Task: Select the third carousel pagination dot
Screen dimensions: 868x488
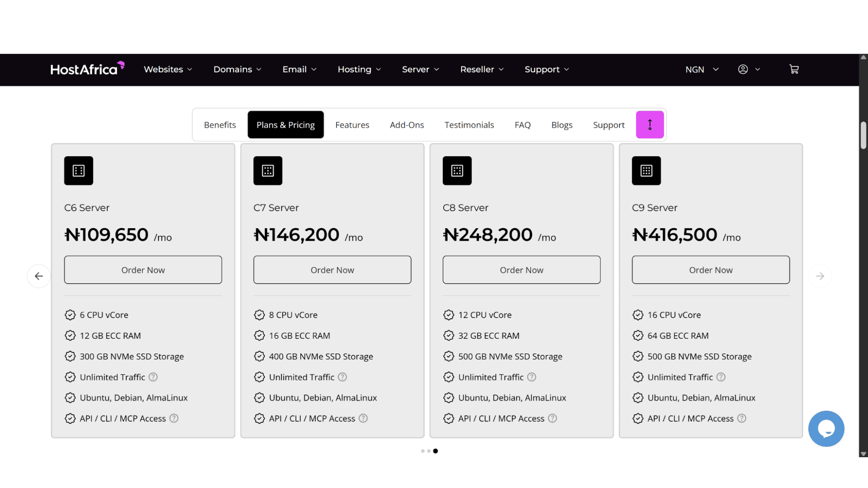Action: pos(436,451)
